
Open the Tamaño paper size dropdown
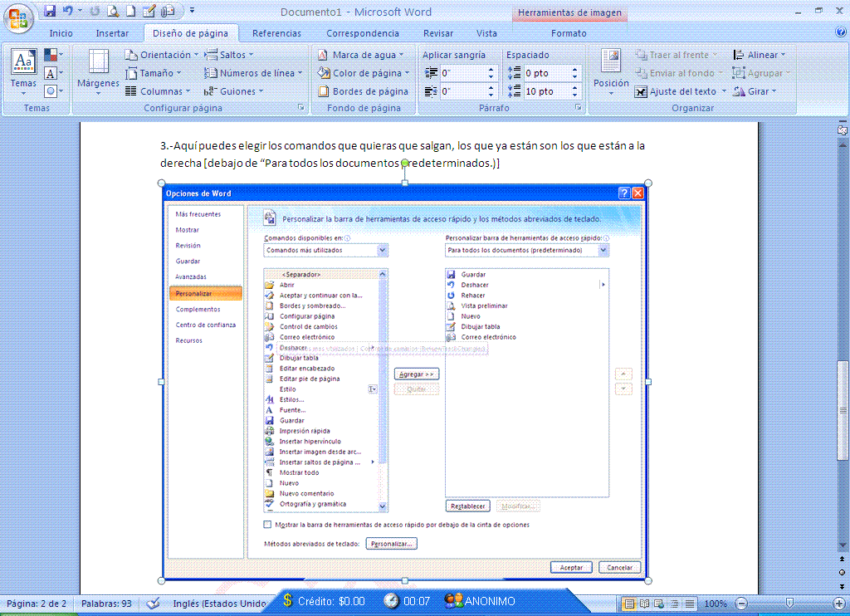tap(154, 73)
